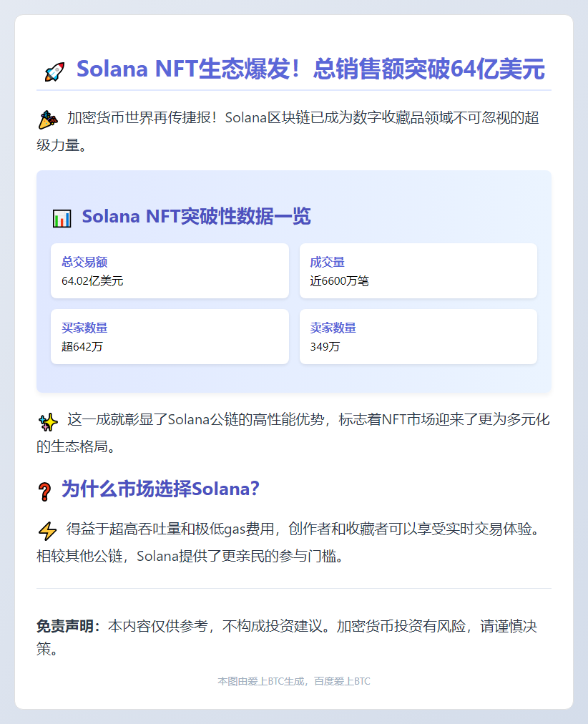Select the 卖家数量 card label

coord(333,328)
